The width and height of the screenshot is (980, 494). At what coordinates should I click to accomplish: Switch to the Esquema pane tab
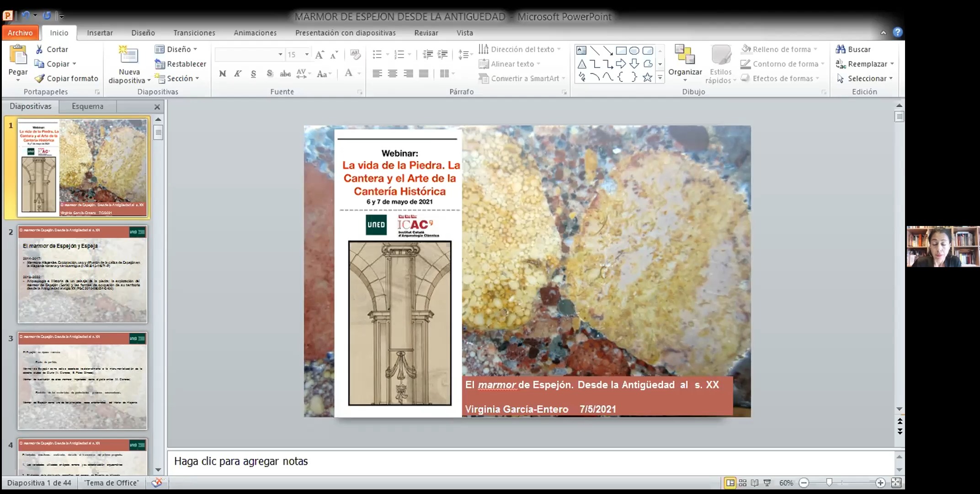coord(87,106)
